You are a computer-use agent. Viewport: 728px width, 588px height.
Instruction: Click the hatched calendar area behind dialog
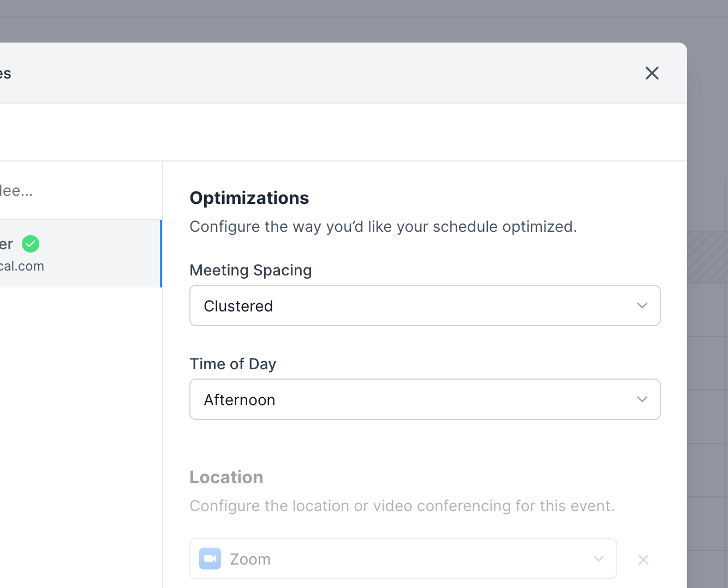pos(707,257)
